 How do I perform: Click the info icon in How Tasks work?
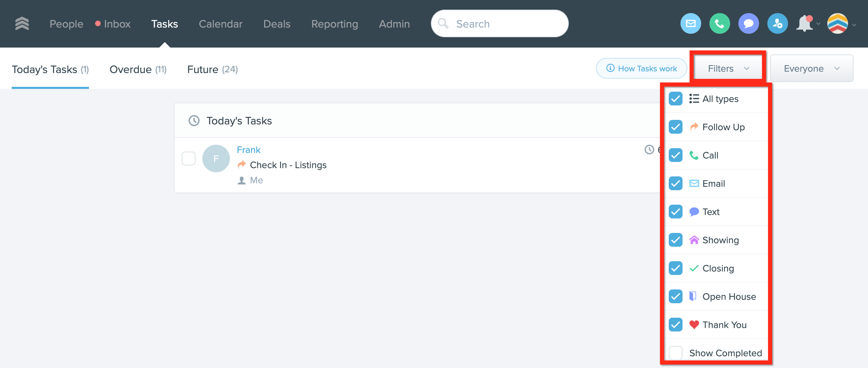[x=610, y=68]
